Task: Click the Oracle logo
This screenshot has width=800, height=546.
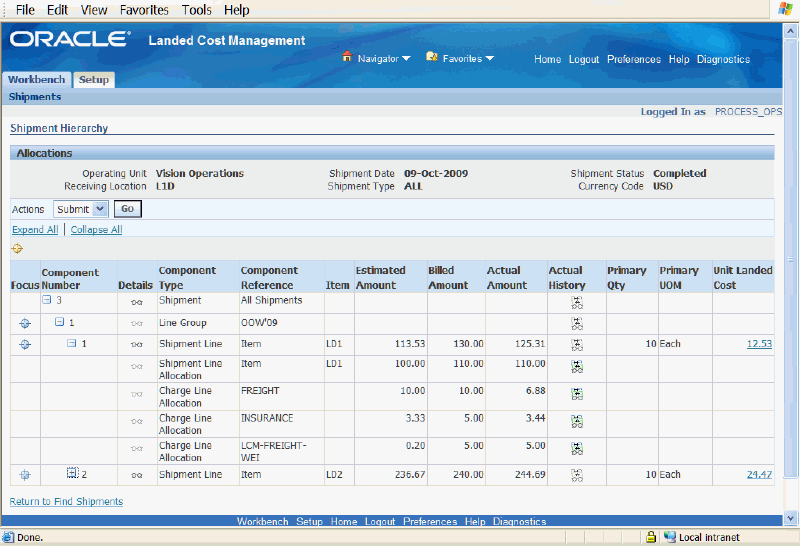Action: (70, 39)
